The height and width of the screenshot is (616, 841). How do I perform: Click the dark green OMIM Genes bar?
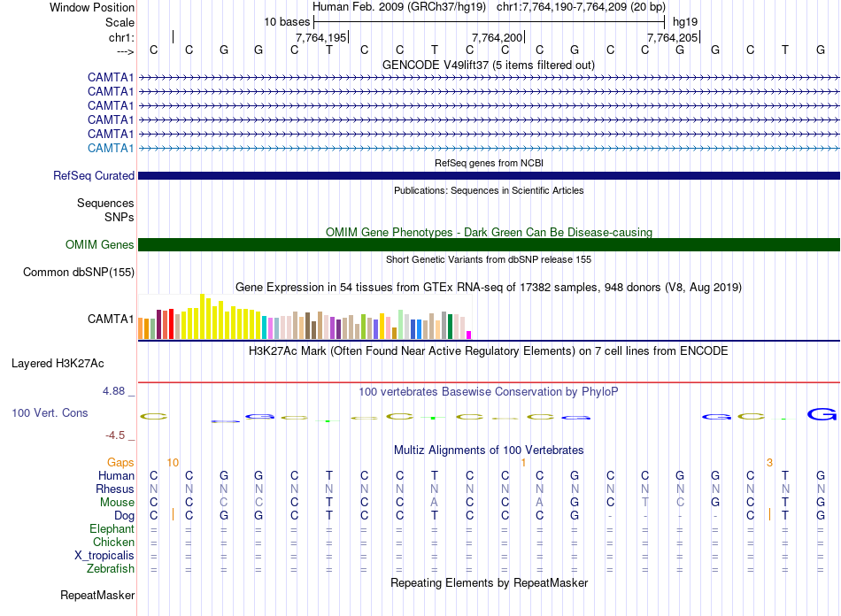click(489, 245)
